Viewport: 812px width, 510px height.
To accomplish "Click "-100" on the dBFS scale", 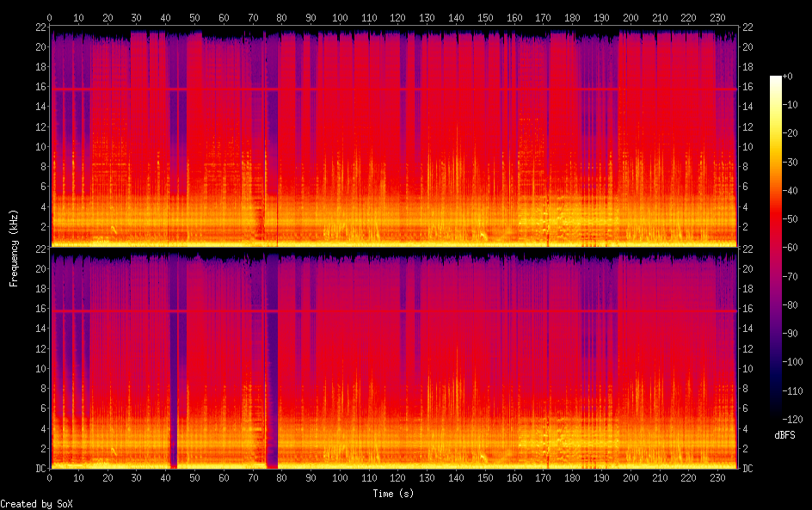I will click(793, 362).
